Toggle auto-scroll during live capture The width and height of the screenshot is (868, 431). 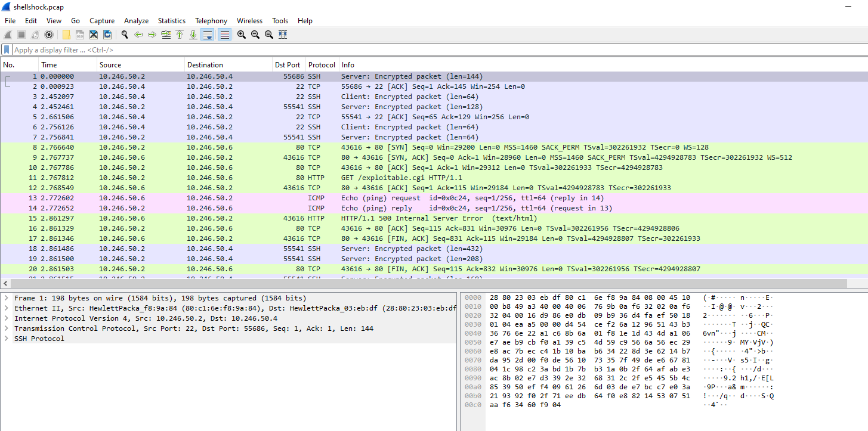tap(208, 35)
